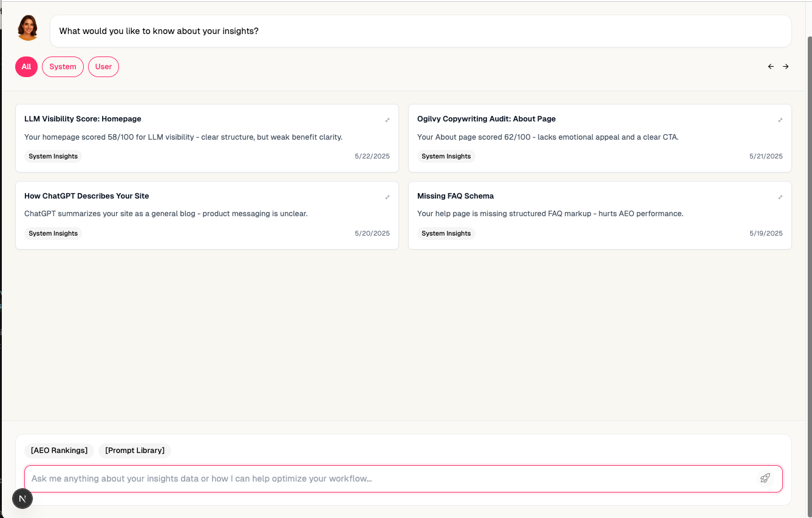Image resolution: width=812 pixels, height=518 pixels.
Task: Click the expand icon on the ChatGPT description card
Action: [387, 197]
